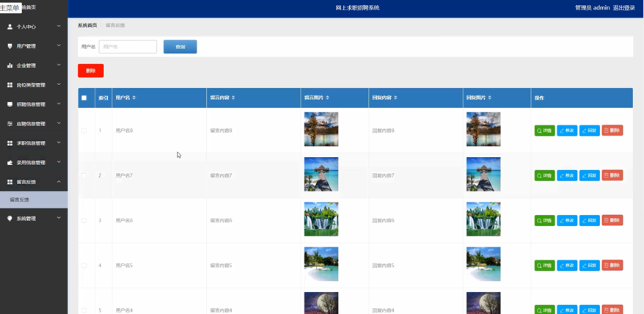Click the 管理员 admin label in header

[592, 8]
